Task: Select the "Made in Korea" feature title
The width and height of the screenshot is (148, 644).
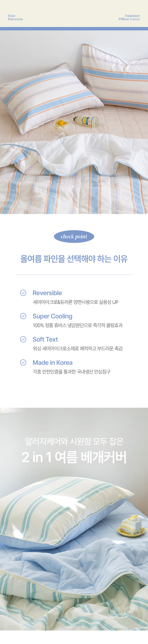Action: pyautogui.click(x=53, y=363)
